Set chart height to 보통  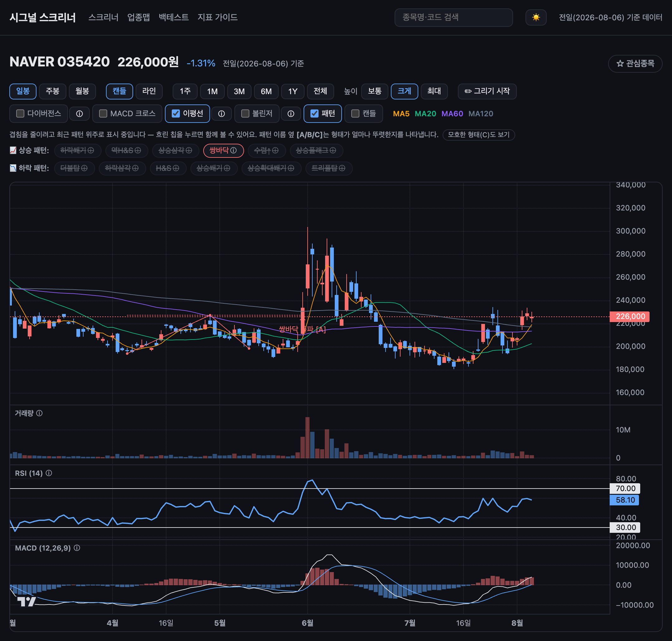(x=374, y=91)
